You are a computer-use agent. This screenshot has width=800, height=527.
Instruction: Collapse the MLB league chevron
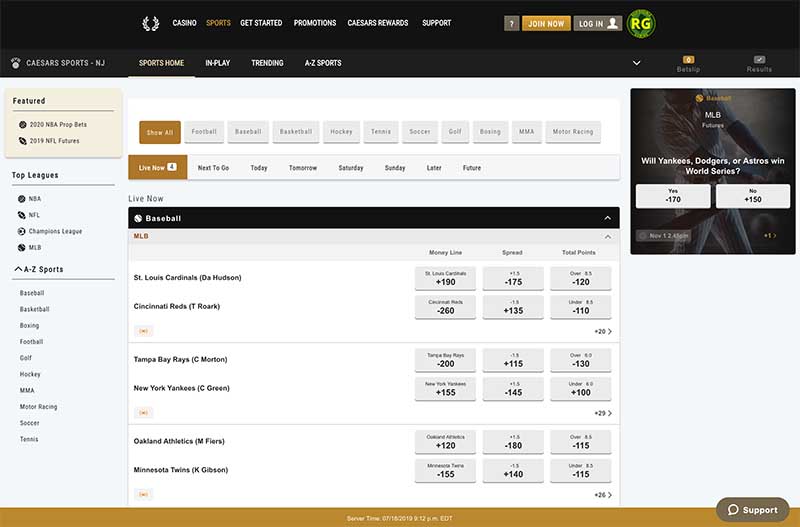tap(607, 237)
